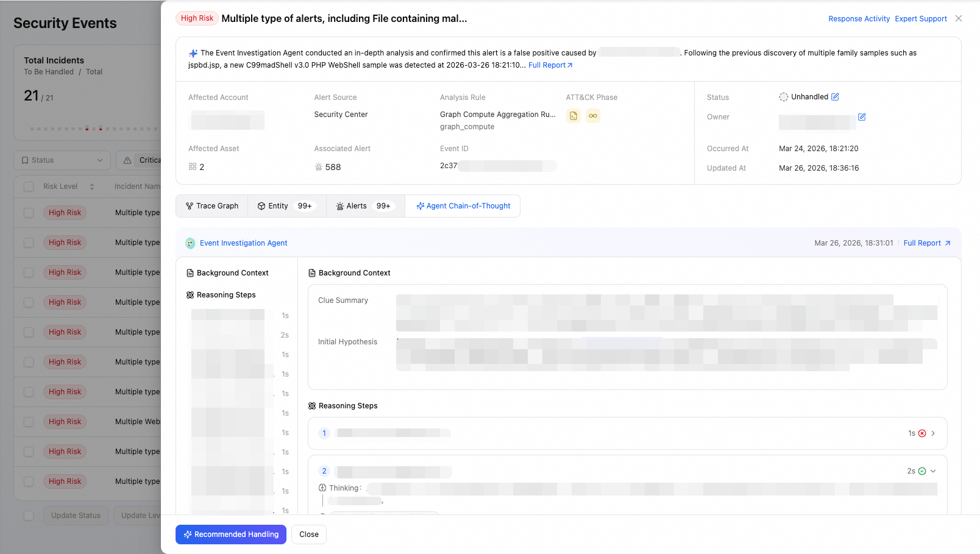Click the Clue Summary label
The image size is (980, 554).
343,300
